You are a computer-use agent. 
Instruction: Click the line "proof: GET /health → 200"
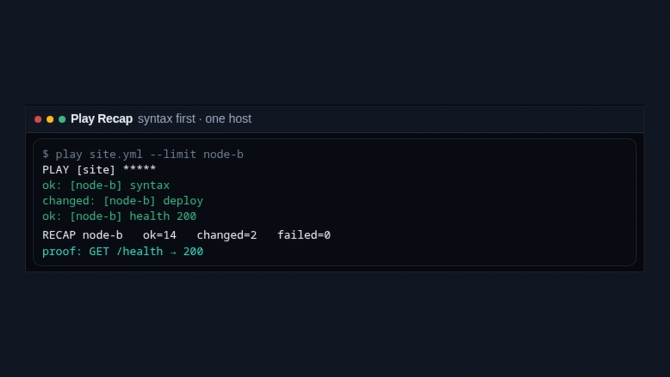(x=123, y=251)
